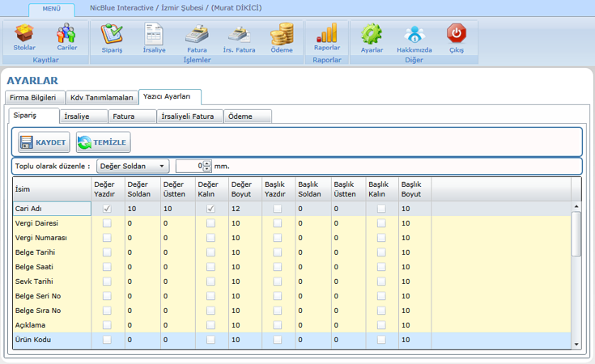This screenshot has width=595, height=364.
Task: Open the İrsaliye waybill toolbar icon
Action: [154, 36]
